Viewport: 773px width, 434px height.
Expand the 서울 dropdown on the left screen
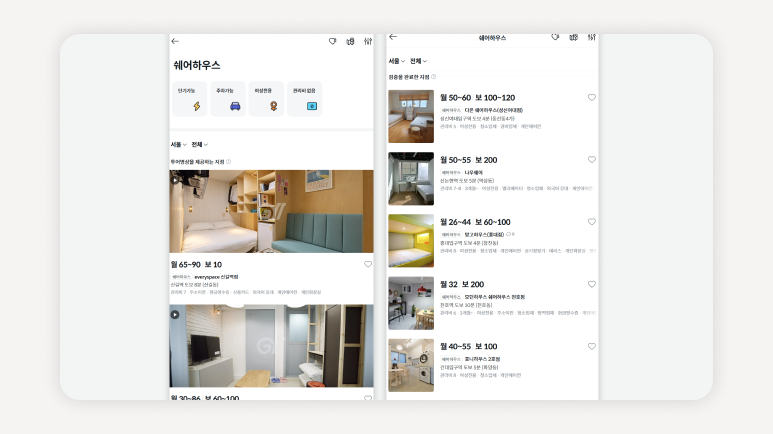point(178,145)
